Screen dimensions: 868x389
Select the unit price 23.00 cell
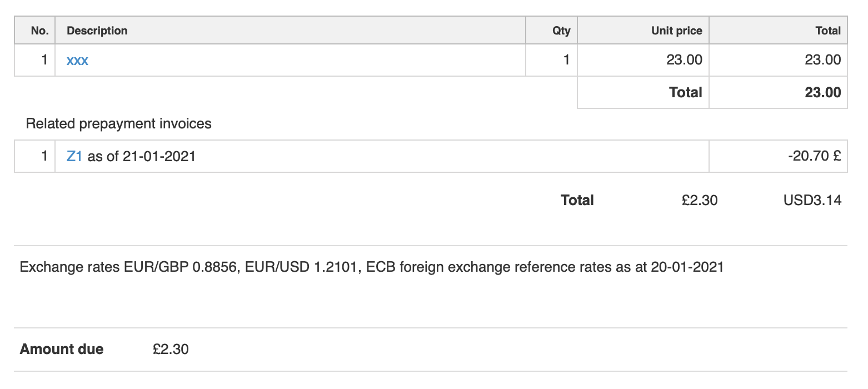tap(684, 60)
